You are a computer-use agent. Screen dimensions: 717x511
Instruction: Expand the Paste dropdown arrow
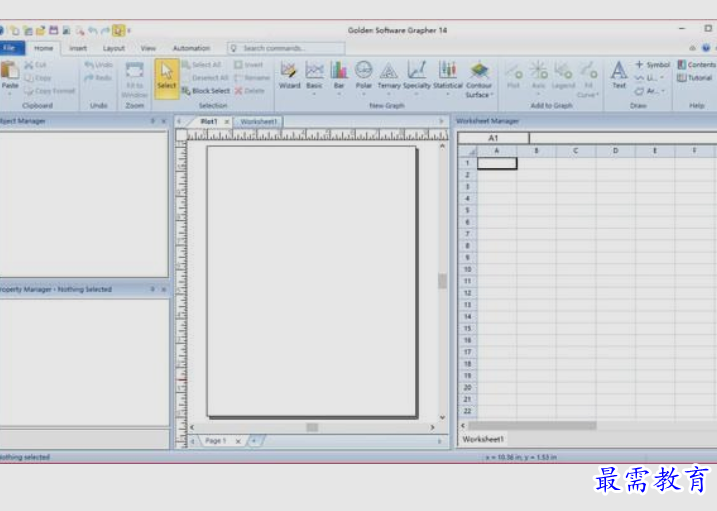(x=10, y=94)
